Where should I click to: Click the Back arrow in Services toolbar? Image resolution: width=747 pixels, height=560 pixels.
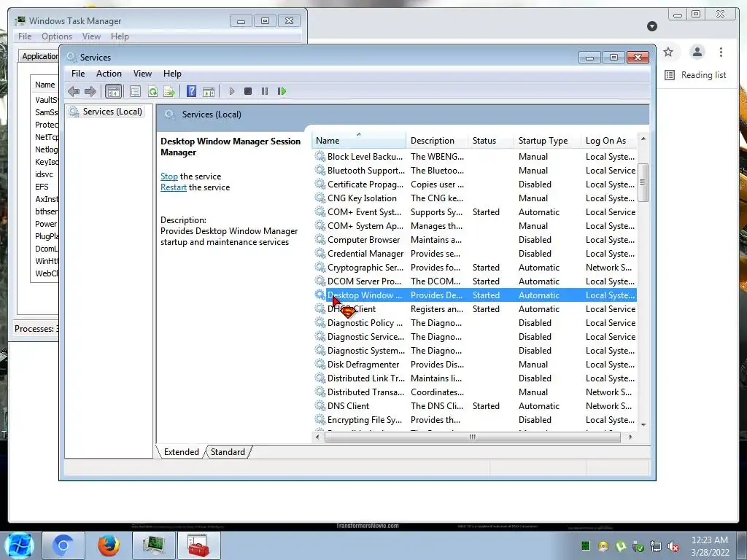[x=74, y=91]
